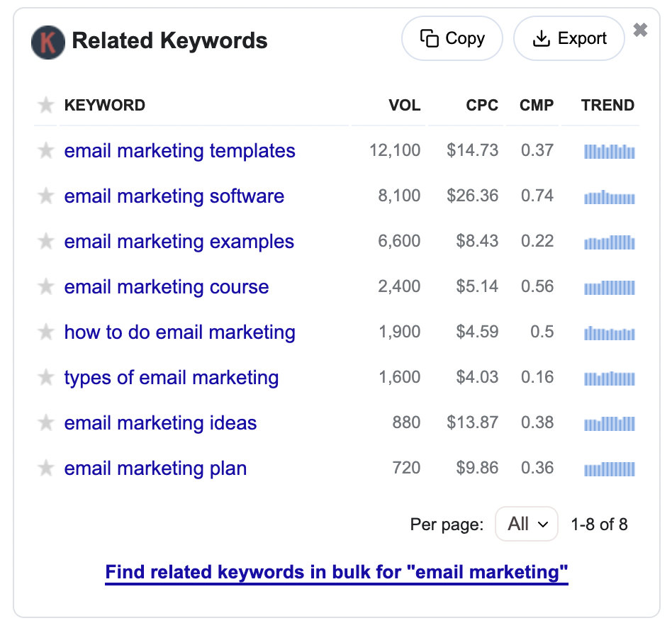672x628 pixels.
Task: Star the keyword 'email marketing software'
Action: pyautogui.click(x=46, y=196)
